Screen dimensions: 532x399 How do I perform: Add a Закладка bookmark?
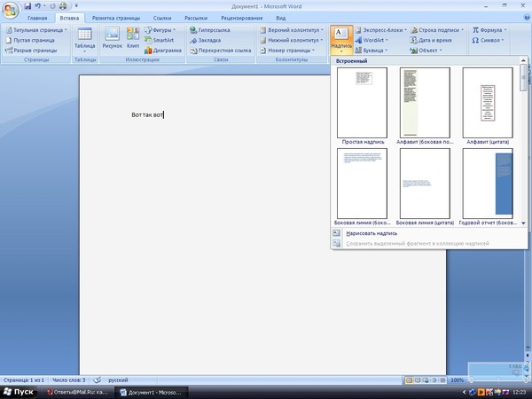point(206,41)
